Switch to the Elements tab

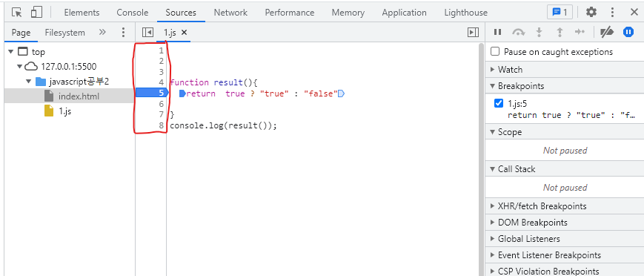82,13
